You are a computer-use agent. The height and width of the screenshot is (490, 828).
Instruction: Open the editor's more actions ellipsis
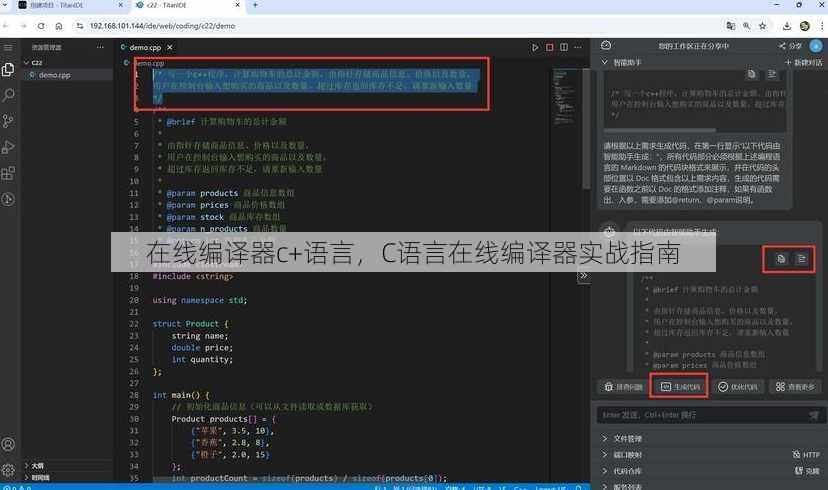[578, 48]
